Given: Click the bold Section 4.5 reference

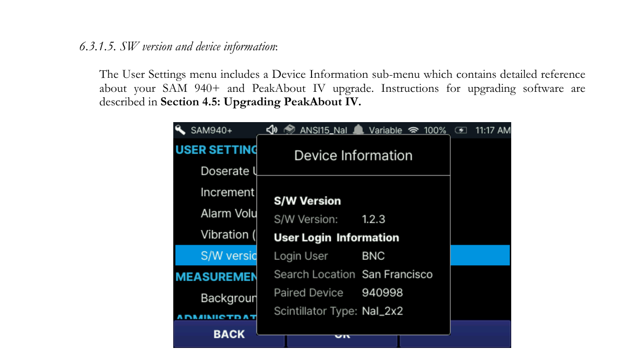Looking at the screenshot, I should 261,102.
